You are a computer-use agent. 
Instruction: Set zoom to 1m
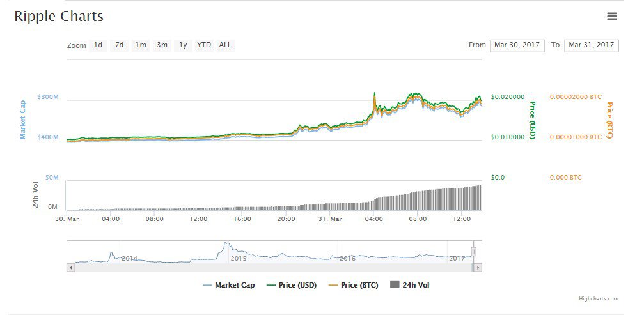click(x=141, y=45)
